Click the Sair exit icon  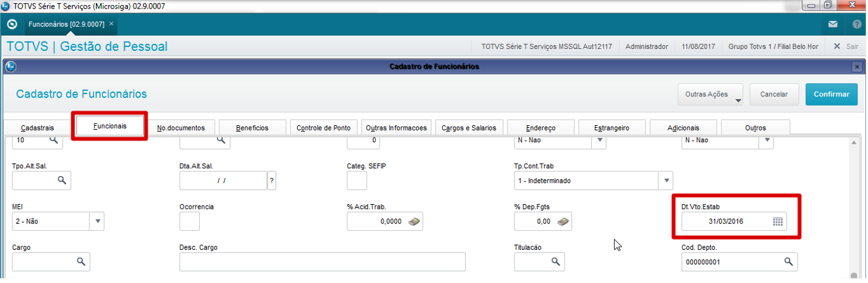(x=837, y=46)
